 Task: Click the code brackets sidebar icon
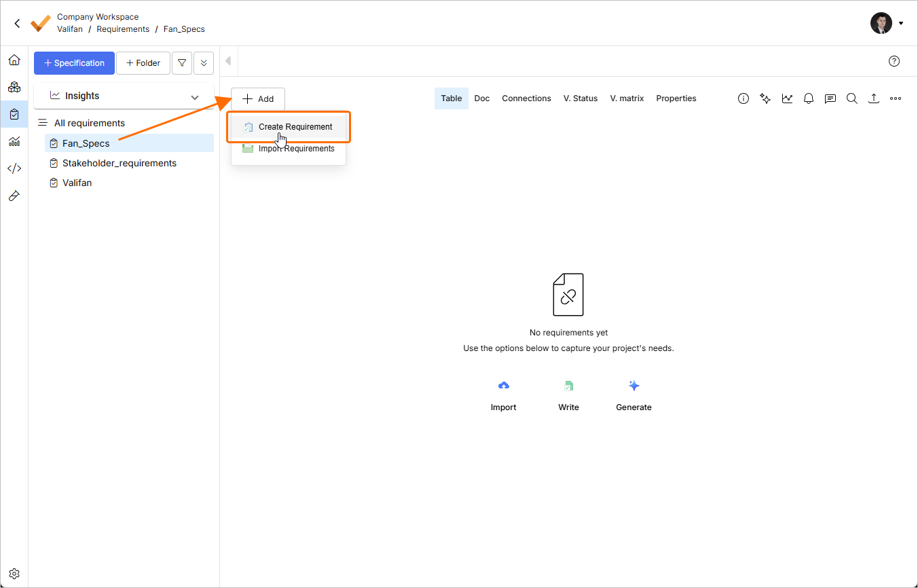coord(14,168)
